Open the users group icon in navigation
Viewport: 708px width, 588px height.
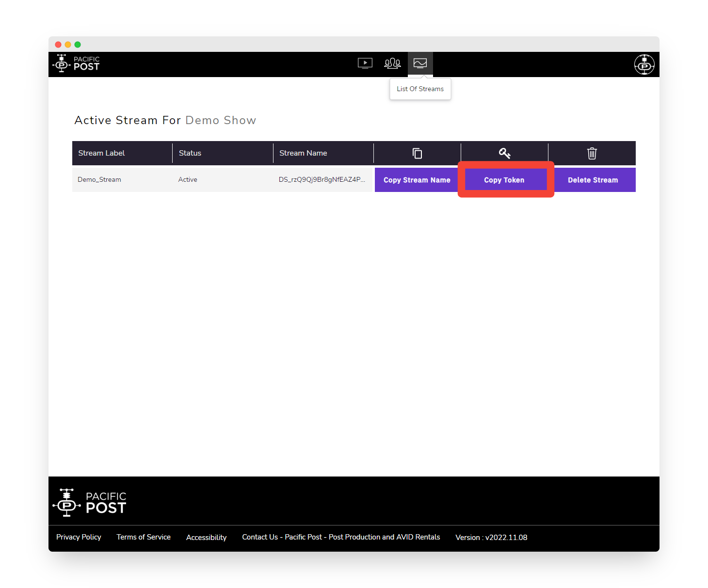point(392,63)
